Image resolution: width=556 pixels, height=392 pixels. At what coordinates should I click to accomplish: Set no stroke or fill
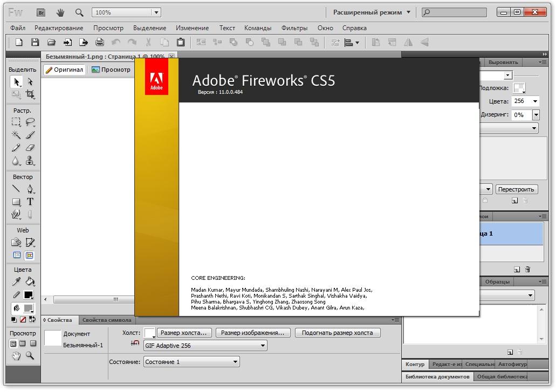23,319
